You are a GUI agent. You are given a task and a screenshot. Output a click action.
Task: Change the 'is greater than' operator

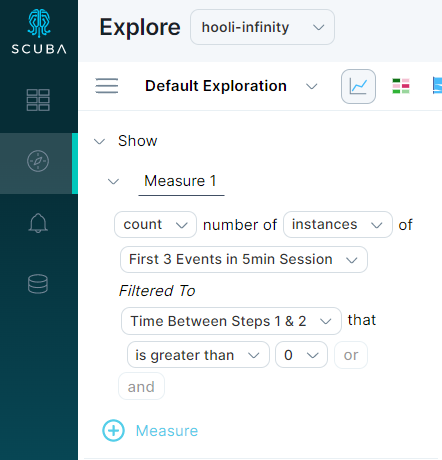point(198,355)
